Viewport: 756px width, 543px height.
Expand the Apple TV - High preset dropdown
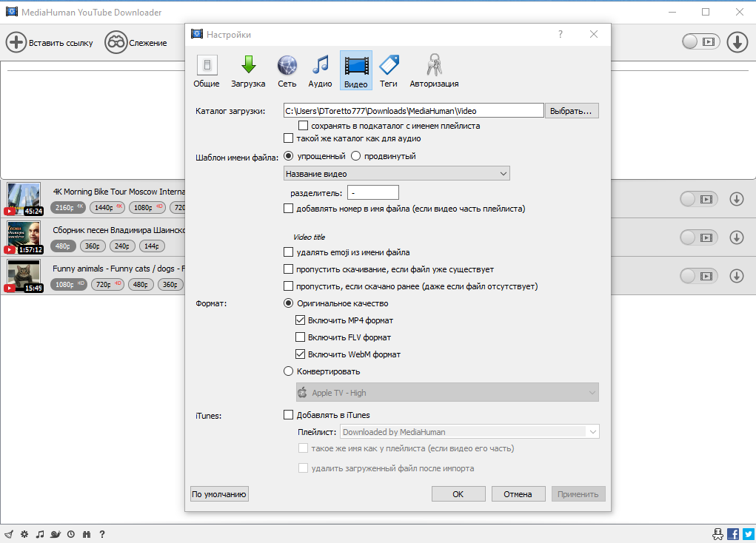[447, 392]
